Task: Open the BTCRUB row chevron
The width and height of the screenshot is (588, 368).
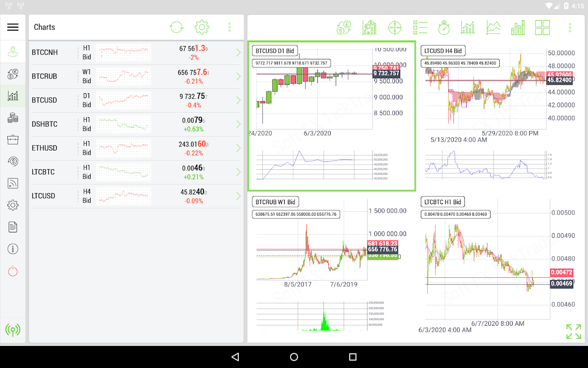Action: coord(238,76)
